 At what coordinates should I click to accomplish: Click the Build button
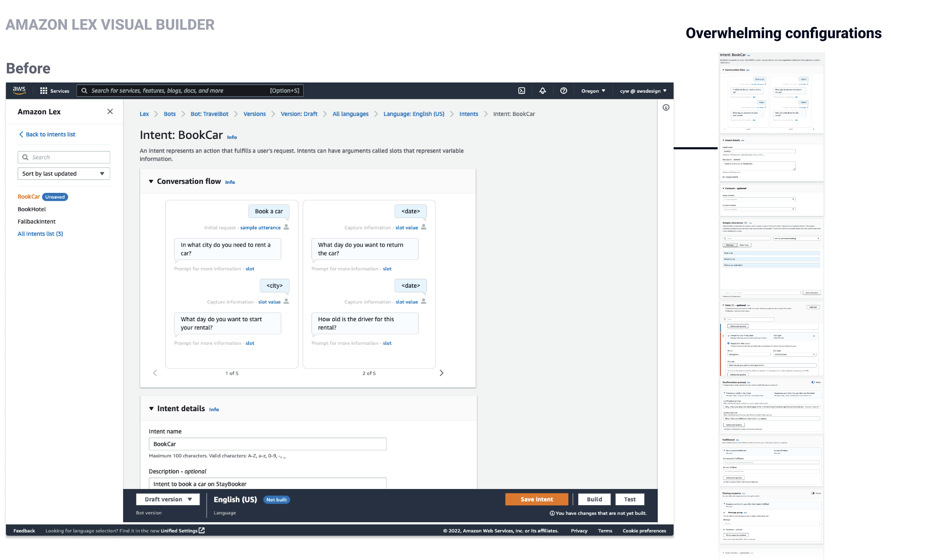(x=594, y=499)
